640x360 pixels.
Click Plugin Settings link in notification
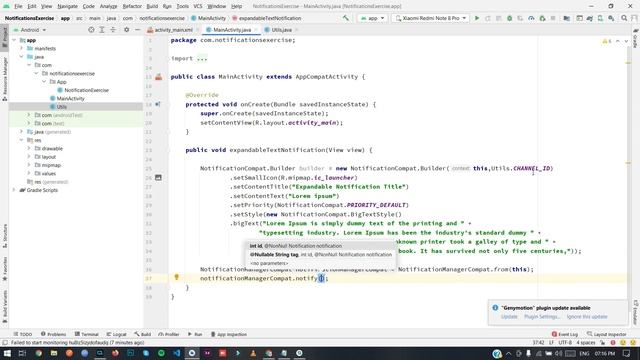coord(542,317)
